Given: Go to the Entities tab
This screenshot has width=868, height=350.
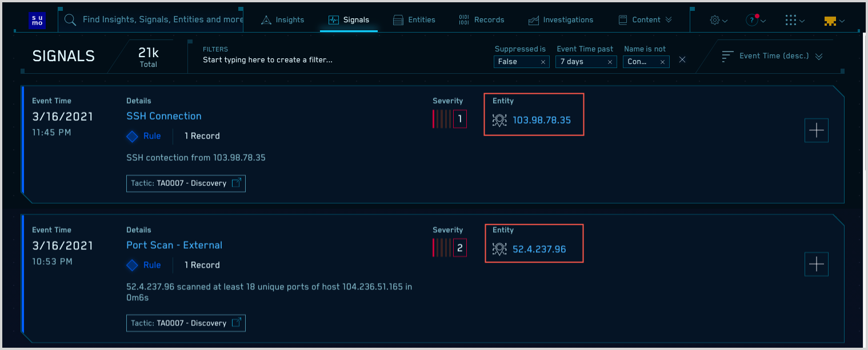Looking at the screenshot, I should tap(414, 20).
